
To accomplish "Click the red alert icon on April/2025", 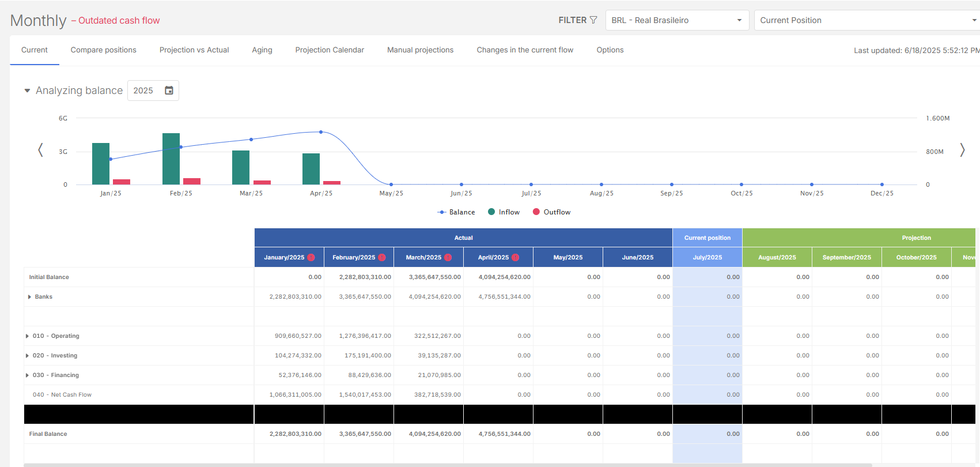I will (x=515, y=258).
